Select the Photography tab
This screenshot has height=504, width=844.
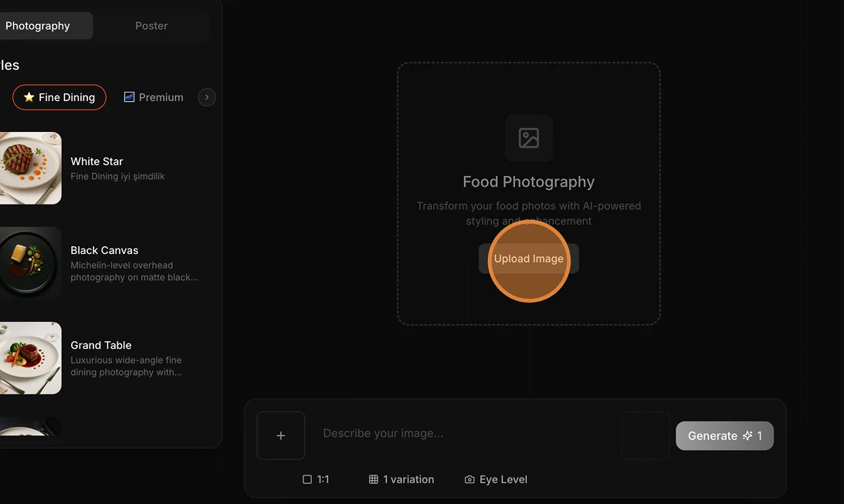[37, 25]
